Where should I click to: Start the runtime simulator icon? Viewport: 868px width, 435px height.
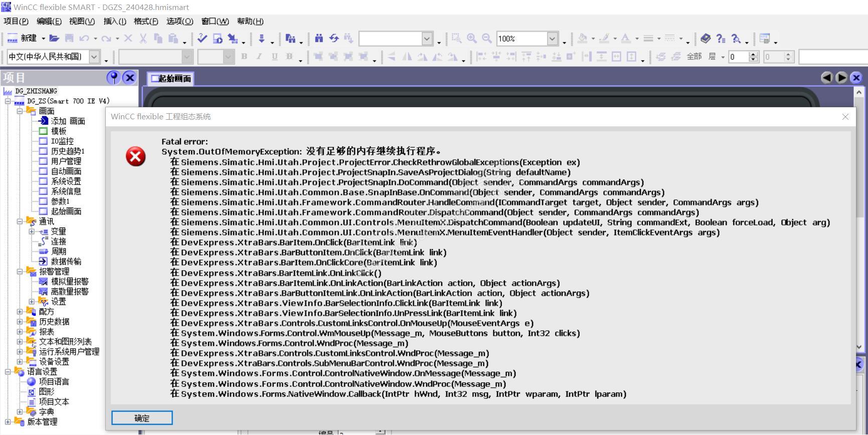click(218, 39)
